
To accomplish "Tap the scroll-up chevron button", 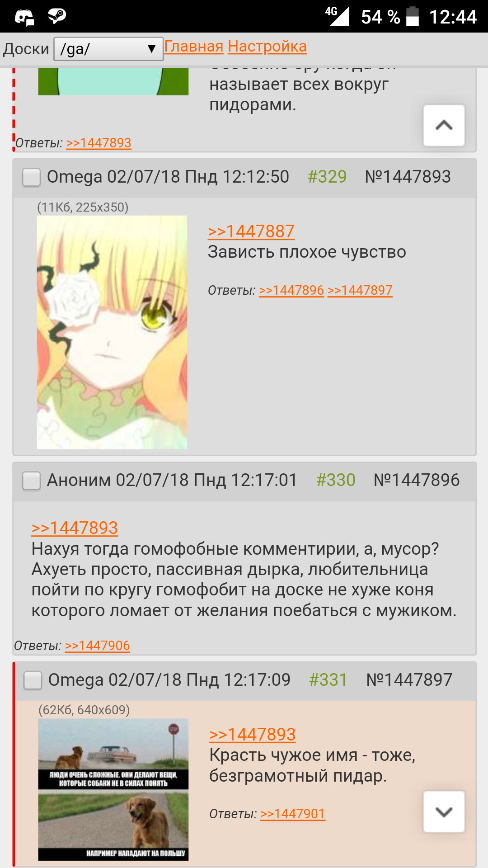I will click(x=444, y=125).
